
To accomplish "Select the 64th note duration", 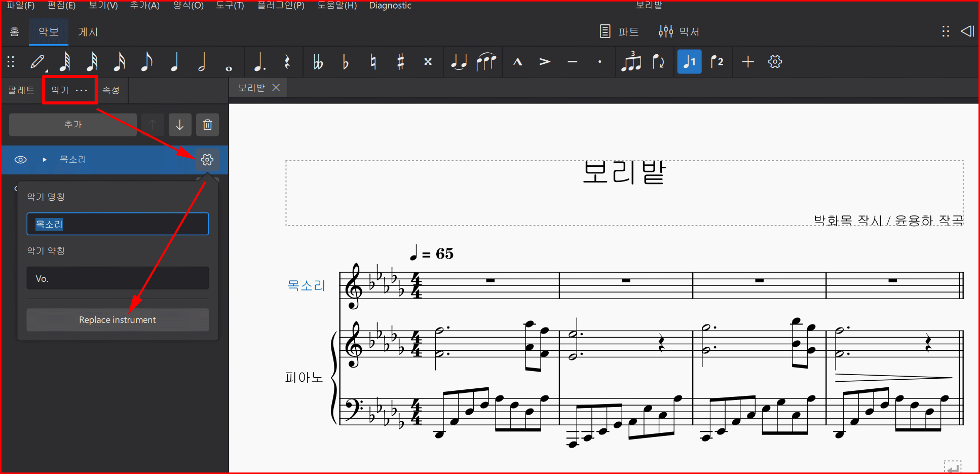I will pyautogui.click(x=65, y=62).
